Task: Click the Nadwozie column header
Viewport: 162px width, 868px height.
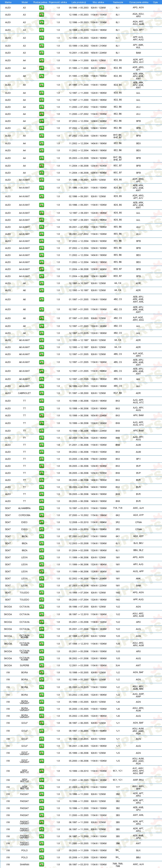Action: (x=118, y=2)
